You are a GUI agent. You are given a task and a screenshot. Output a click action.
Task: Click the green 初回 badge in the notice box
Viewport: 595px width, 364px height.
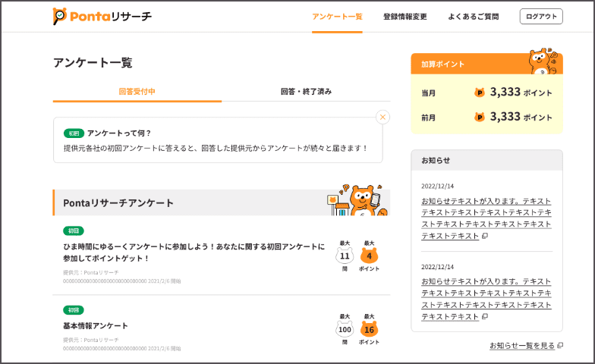pos(74,133)
